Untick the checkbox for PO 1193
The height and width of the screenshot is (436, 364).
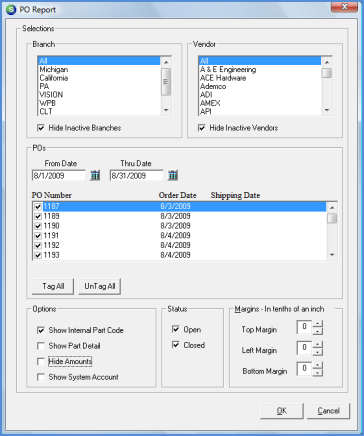coord(38,255)
